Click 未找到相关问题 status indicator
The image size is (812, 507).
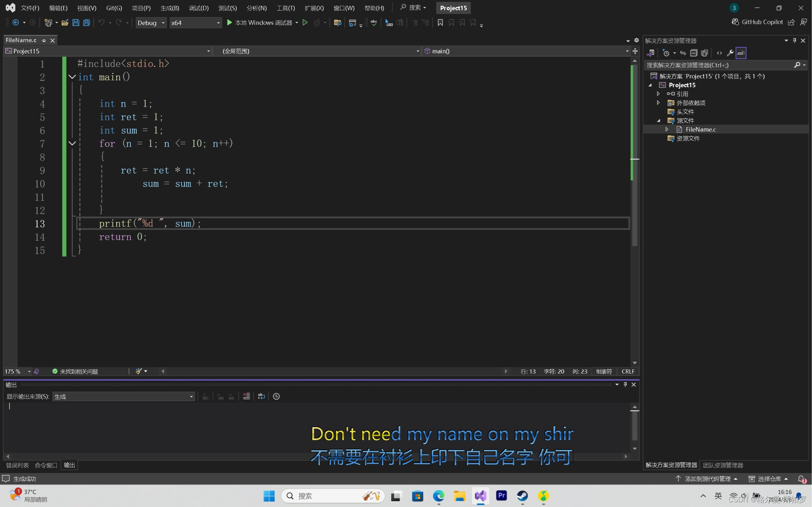75,371
